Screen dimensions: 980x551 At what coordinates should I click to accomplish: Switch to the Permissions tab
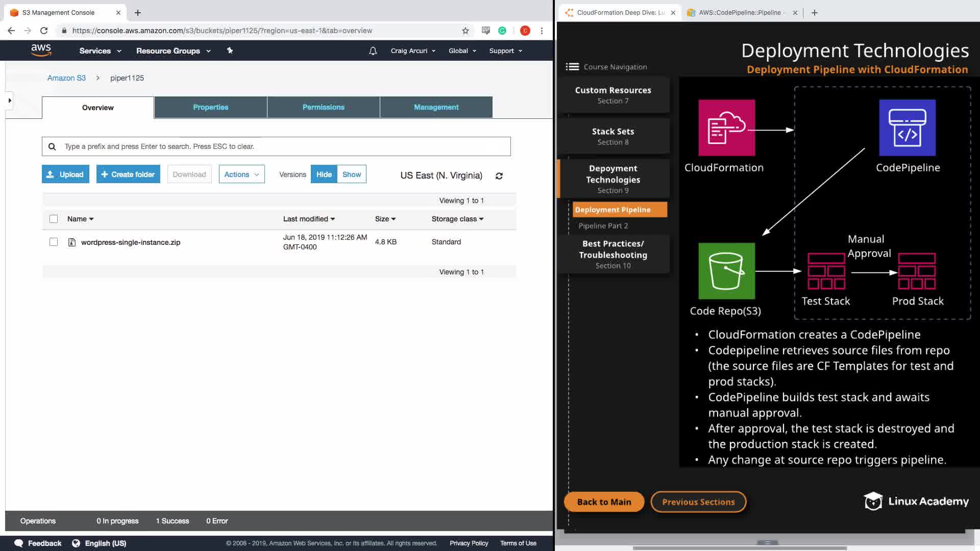click(323, 107)
